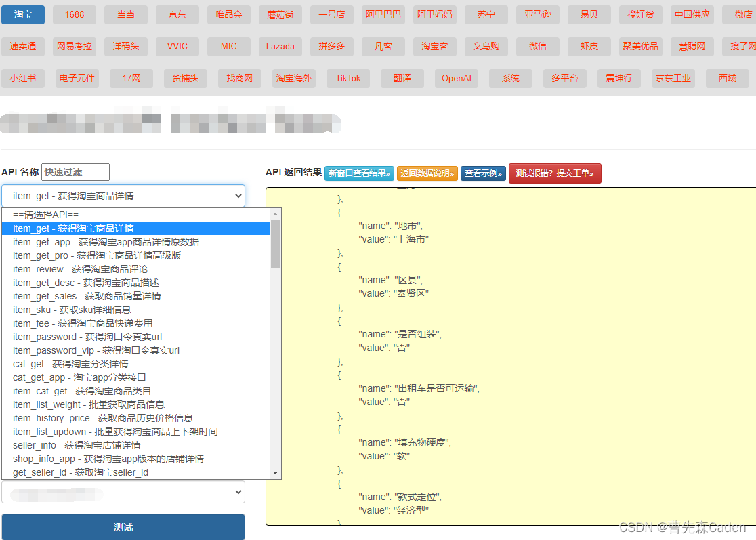The width and height of the screenshot is (756, 540).
Task: Open the 淘宝海外 platform tab
Action: pos(293,78)
